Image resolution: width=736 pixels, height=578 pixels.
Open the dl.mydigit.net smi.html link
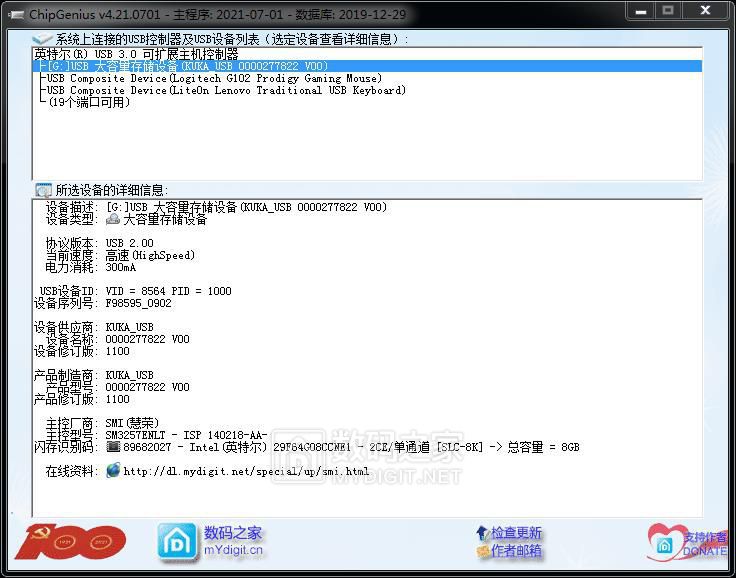[x=246, y=471]
